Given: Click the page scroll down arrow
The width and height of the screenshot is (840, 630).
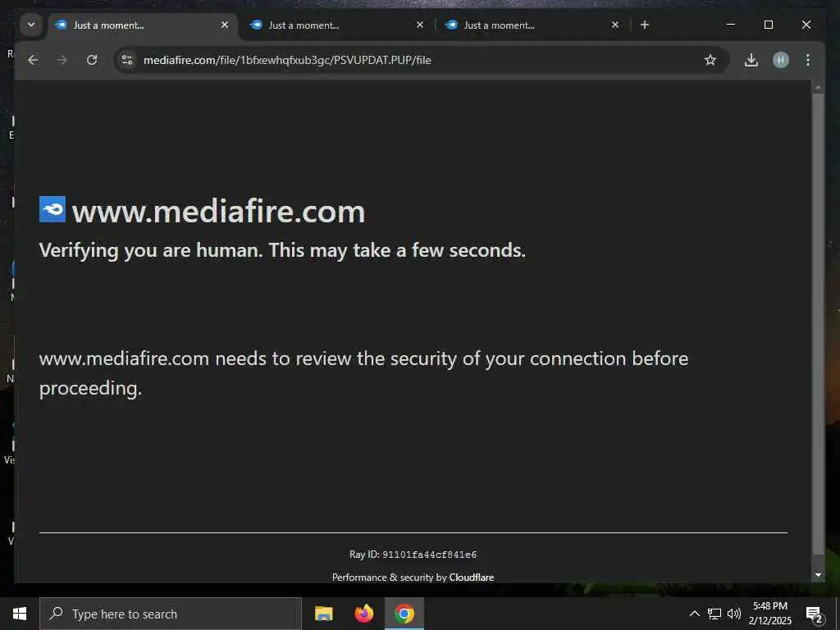Looking at the screenshot, I should pos(818,575).
